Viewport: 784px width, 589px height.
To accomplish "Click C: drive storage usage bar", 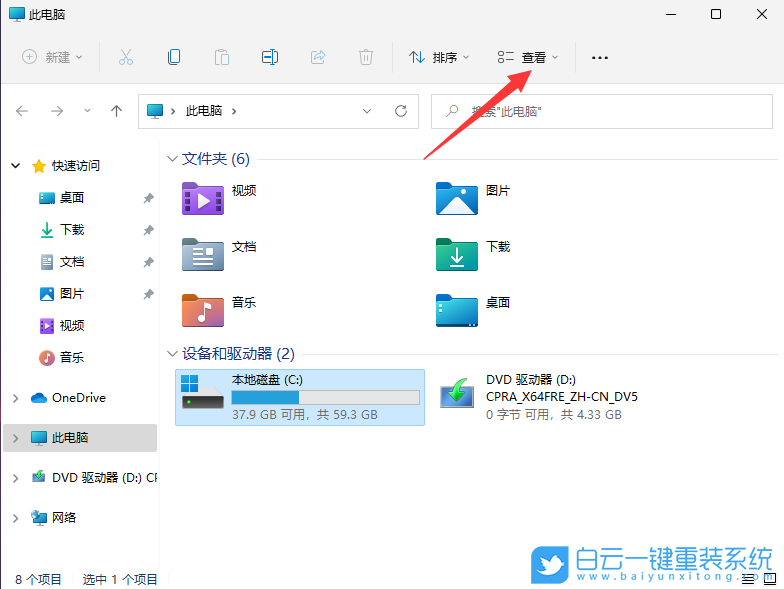I will (326, 398).
